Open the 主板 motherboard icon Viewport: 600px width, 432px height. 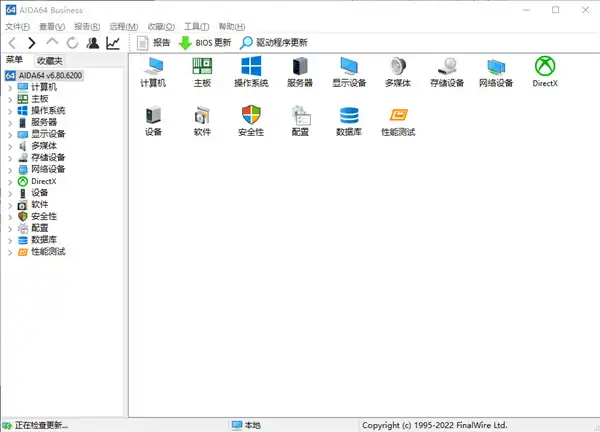pos(202,67)
